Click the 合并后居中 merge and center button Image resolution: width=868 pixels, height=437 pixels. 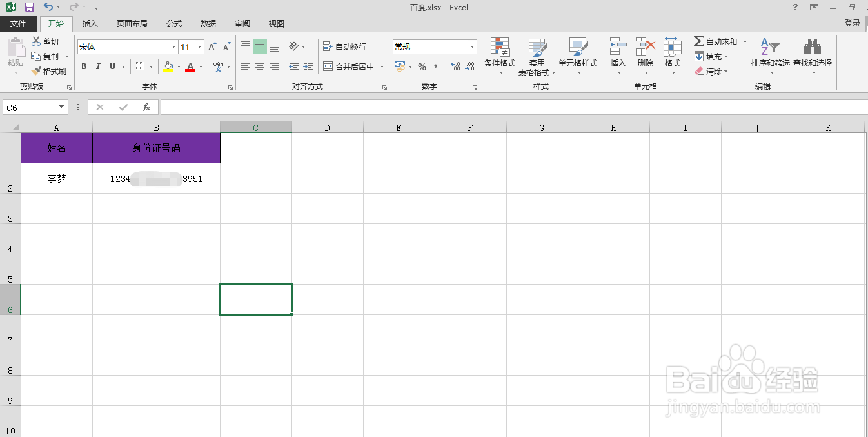coord(349,66)
